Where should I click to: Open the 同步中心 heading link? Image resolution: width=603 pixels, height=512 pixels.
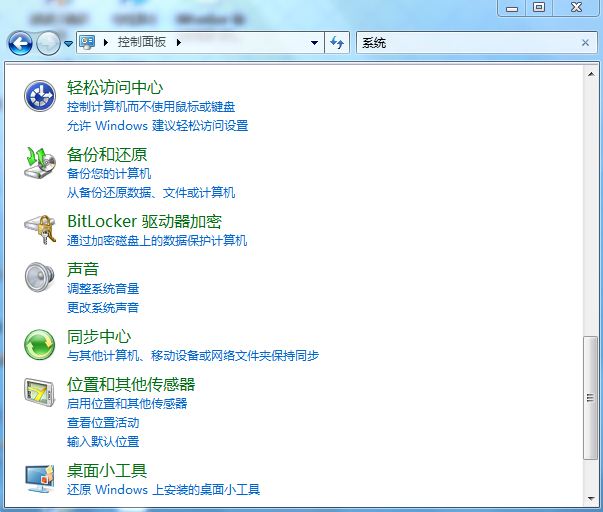click(x=99, y=336)
